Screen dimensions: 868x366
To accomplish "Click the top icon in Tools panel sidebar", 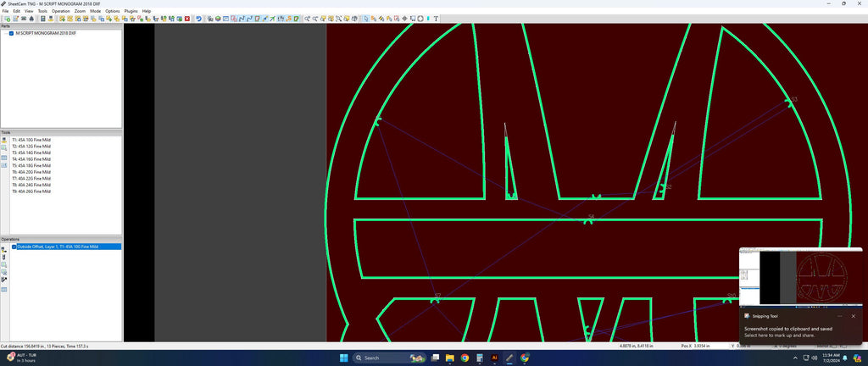I will (4, 141).
